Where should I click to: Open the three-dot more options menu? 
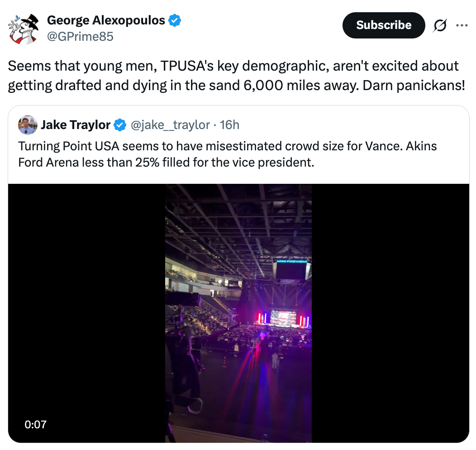click(462, 26)
